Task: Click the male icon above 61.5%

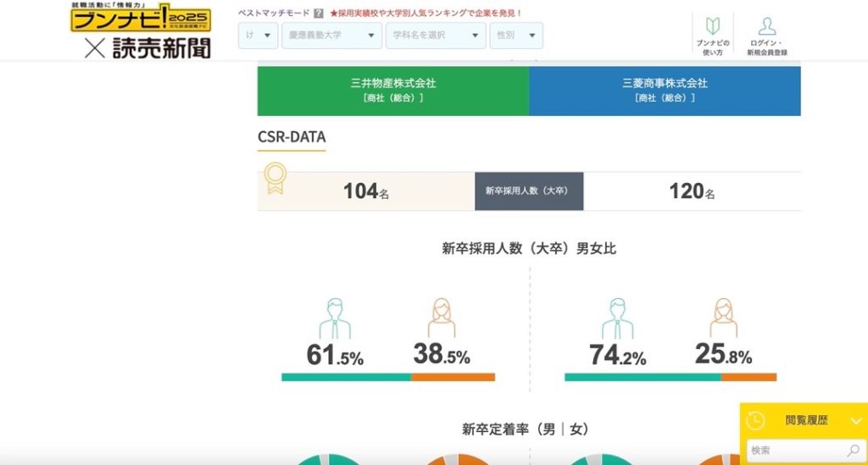Action: coord(334,318)
